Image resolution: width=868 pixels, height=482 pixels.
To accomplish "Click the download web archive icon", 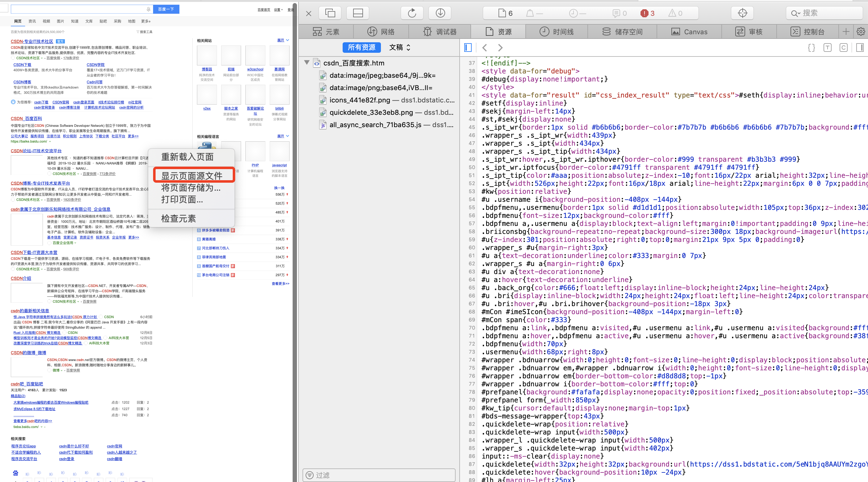I will click(440, 13).
